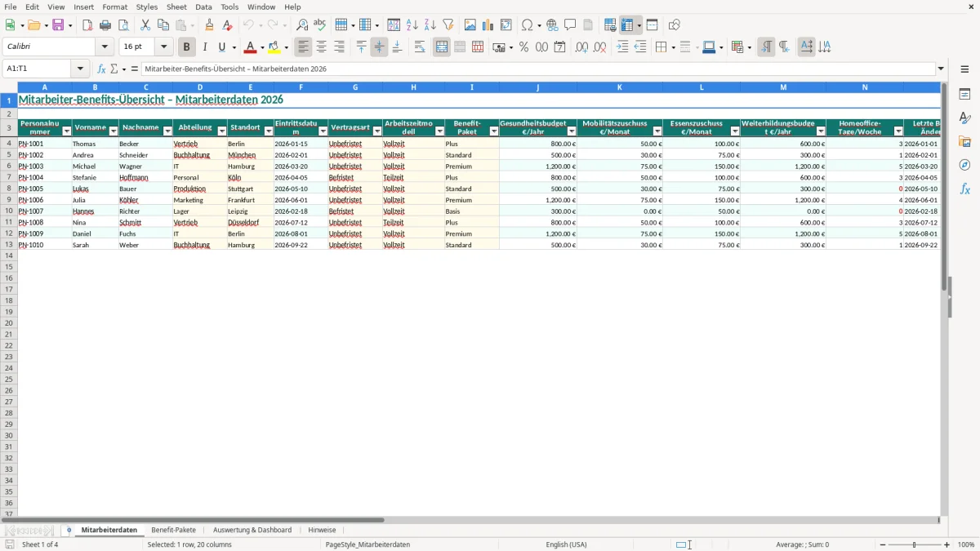Viewport: 980px width, 551px height.
Task: Open the Data menu
Action: click(x=203, y=7)
